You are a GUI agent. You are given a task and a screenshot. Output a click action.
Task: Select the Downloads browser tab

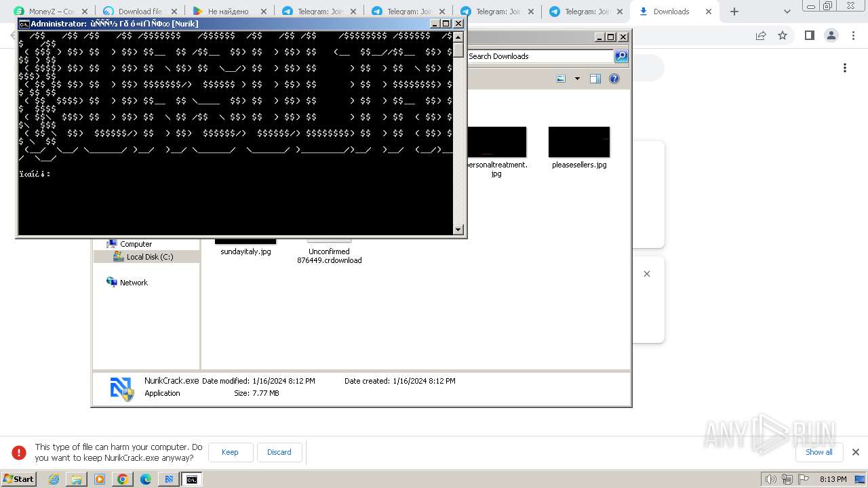pos(671,12)
